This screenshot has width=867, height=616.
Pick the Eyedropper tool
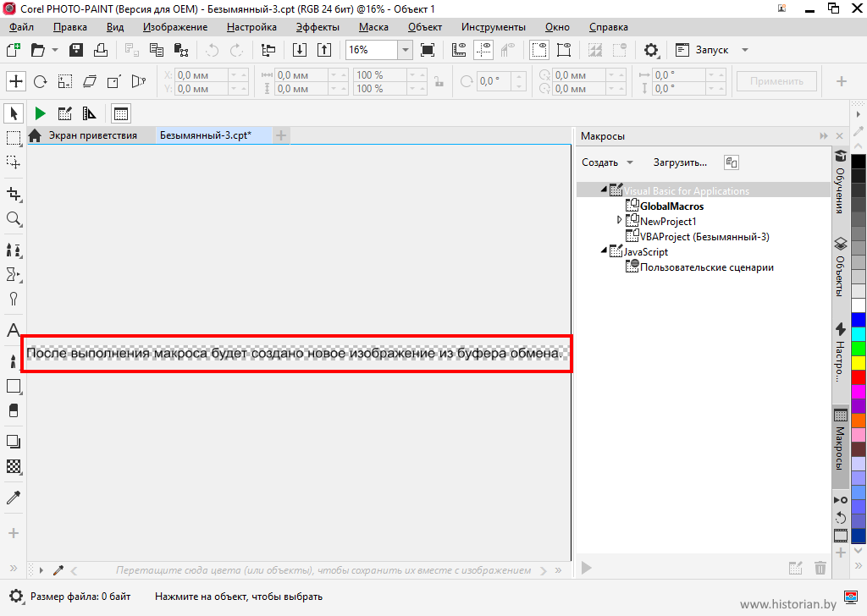(14, 498)
